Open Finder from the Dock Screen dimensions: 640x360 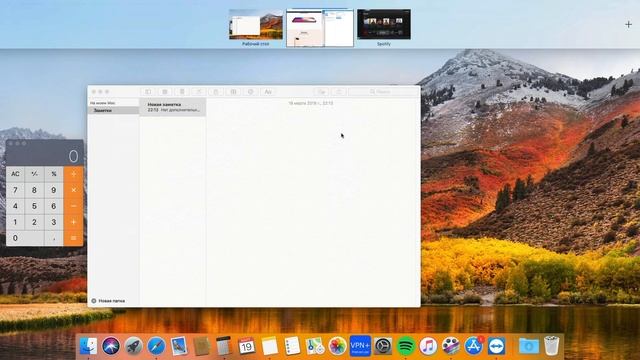[x=88, y=346]
